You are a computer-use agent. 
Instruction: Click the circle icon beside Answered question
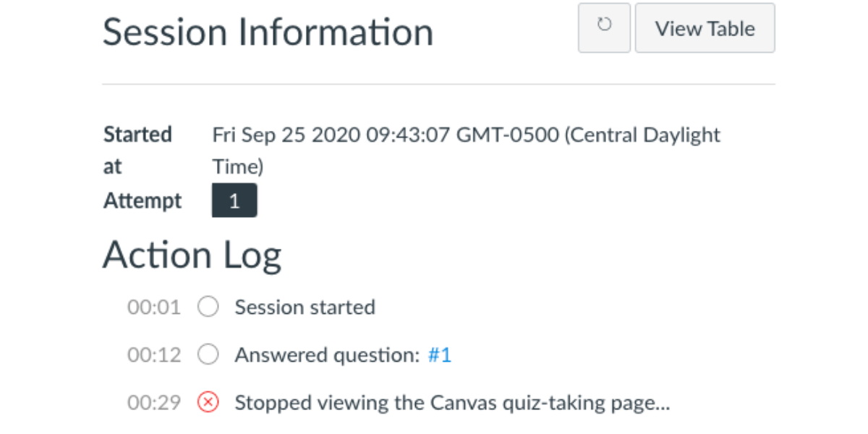tap(208, 355)
